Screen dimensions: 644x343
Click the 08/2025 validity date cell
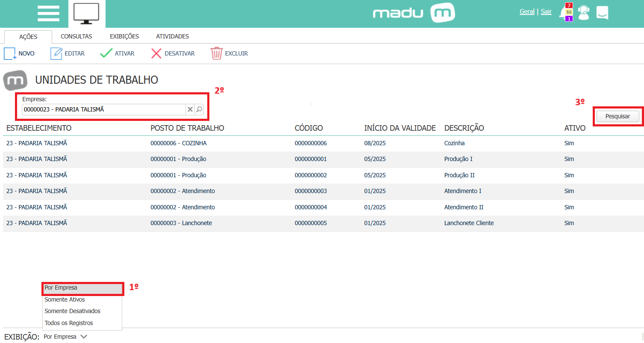point(375,144)
